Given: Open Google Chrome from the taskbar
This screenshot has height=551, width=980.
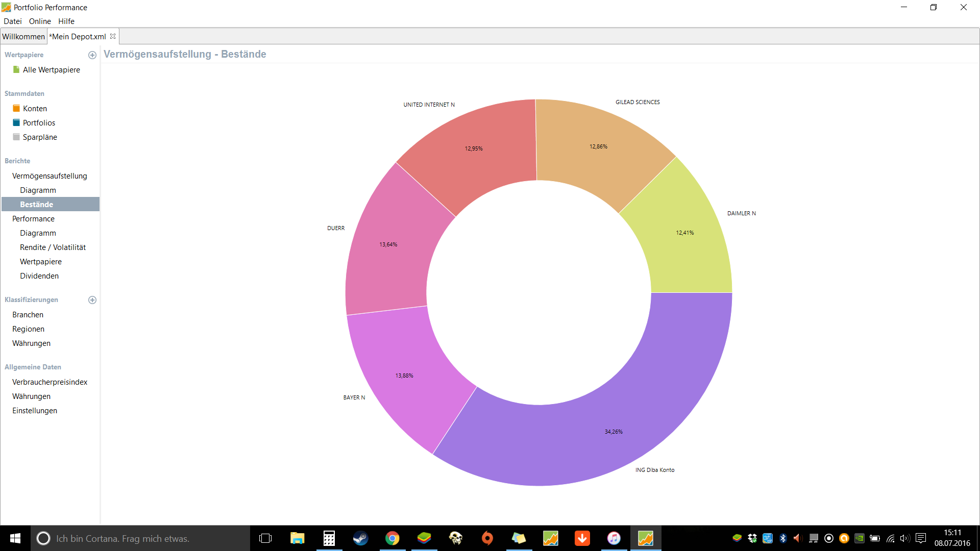Looking at the screenshot, I should [x=393, y=538].
